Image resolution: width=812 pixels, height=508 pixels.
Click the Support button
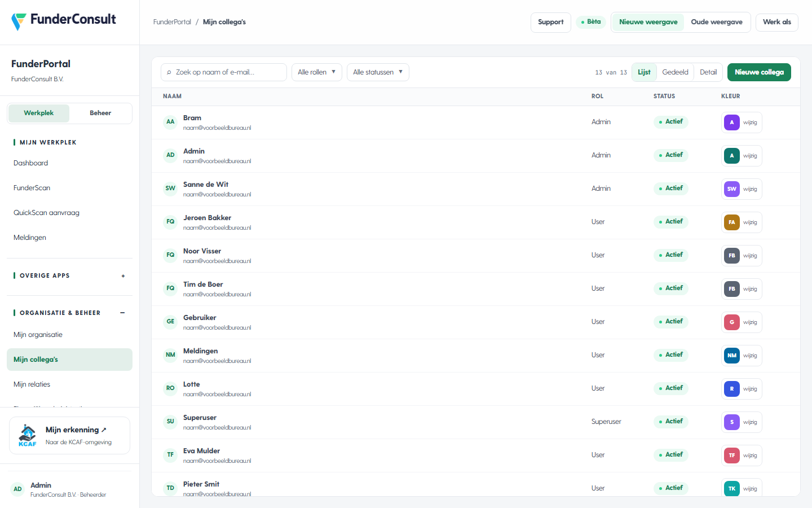point(551,22)
